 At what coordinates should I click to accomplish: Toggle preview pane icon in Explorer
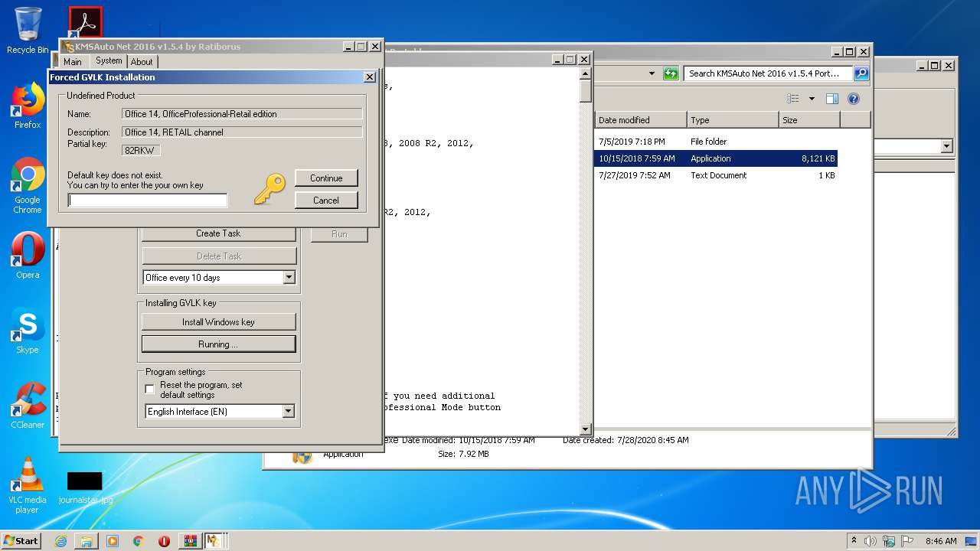[x=832, y=99]
